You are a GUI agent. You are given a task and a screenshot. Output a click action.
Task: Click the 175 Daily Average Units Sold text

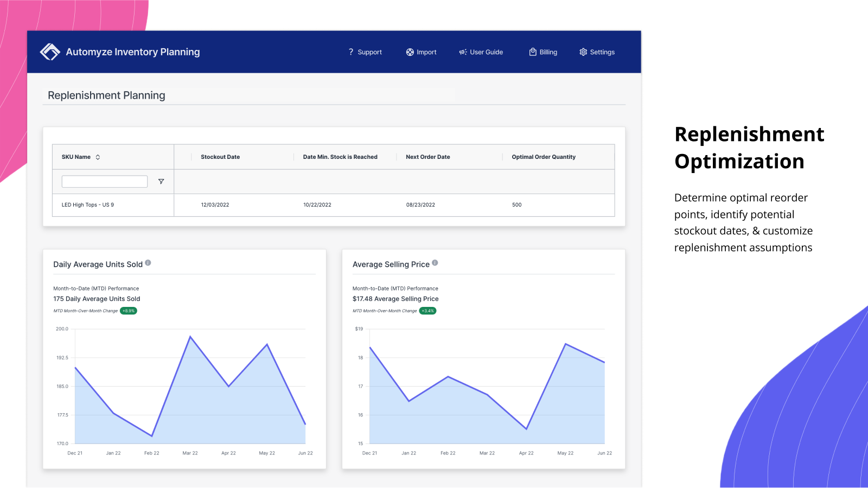tap(97, 299)
